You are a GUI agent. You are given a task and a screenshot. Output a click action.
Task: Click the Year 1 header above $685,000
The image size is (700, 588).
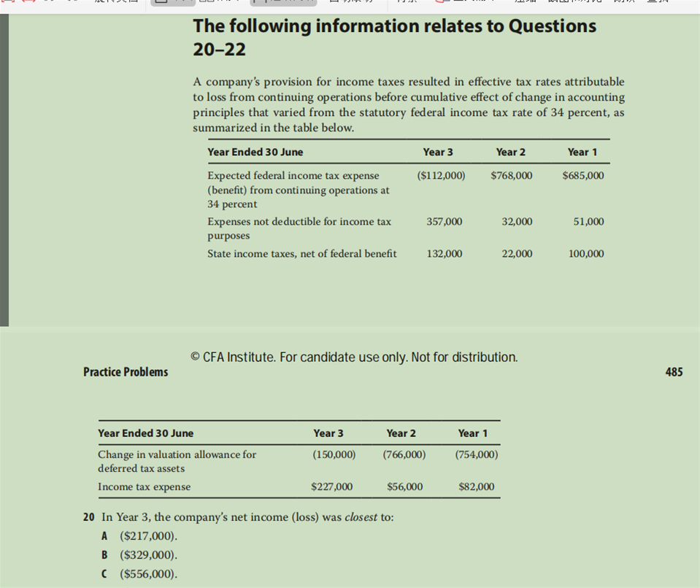[x=582, y=152]
